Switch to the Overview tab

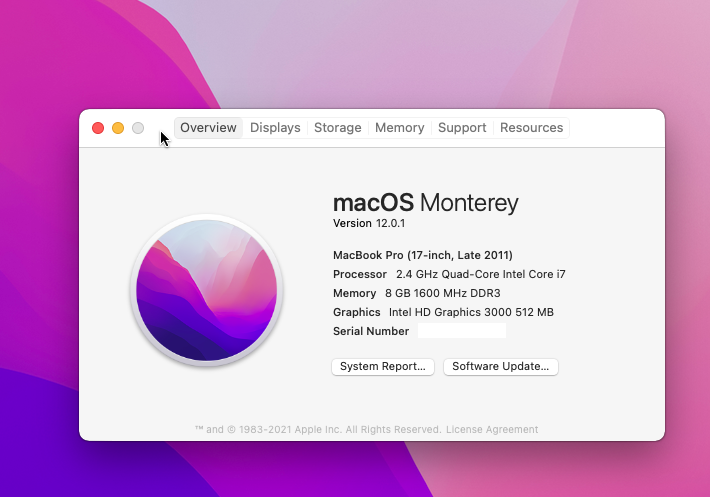pyautogui.click(x=208, y=128)
